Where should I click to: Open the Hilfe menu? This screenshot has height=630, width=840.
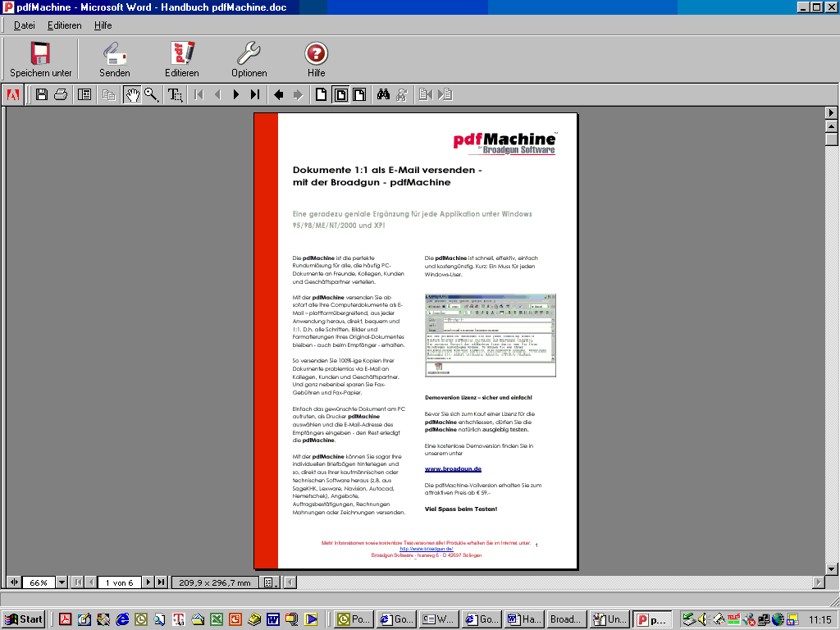coord(103,25)
